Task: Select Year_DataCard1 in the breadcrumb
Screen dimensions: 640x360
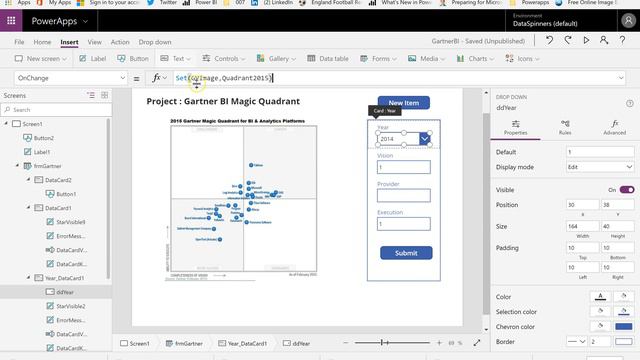Action: click(242, 343)
